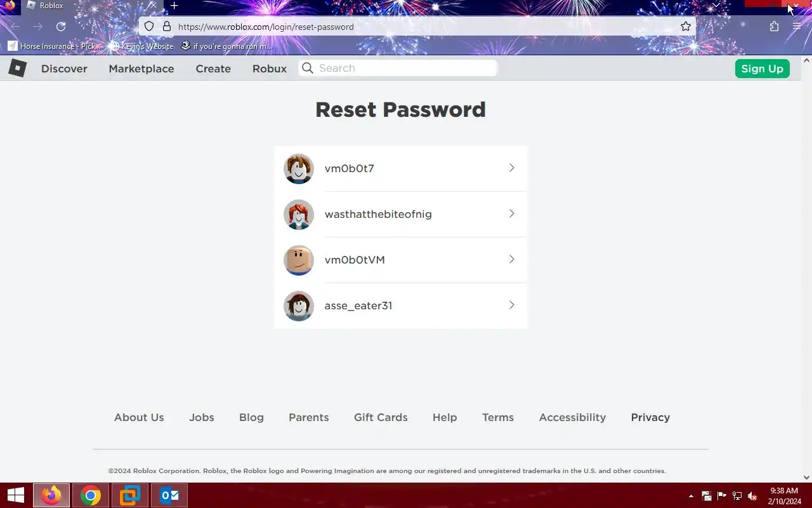This screenshot has width=812, height=508.
Task: Open the Discover menu item
Action: (64, 69)
